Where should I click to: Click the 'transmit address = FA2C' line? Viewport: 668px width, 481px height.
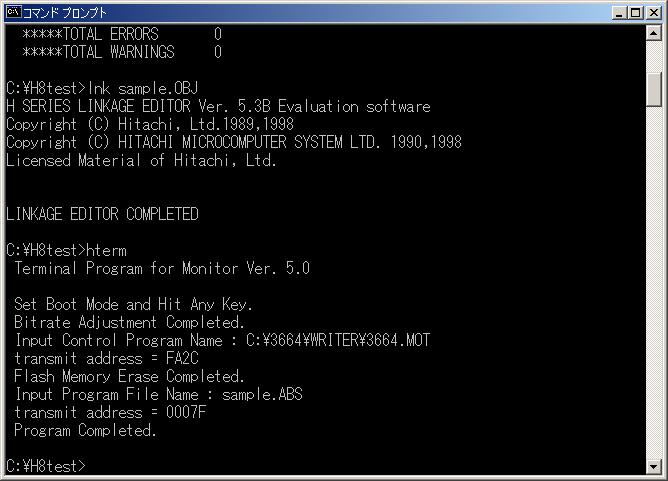[x=107, y=358]
